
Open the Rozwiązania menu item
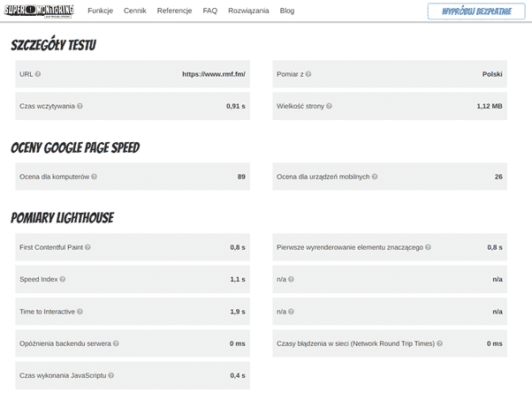click(248, 11)
